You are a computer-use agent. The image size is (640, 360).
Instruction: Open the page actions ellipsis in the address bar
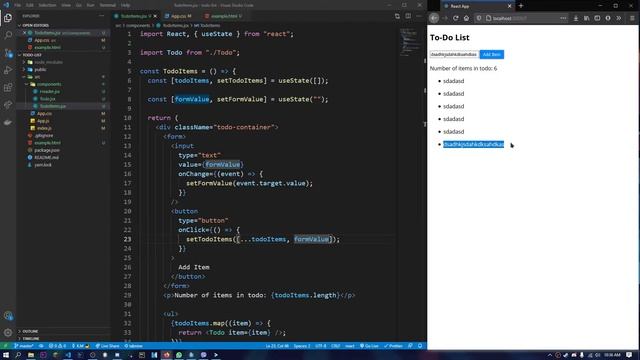[x=563, y=18]
